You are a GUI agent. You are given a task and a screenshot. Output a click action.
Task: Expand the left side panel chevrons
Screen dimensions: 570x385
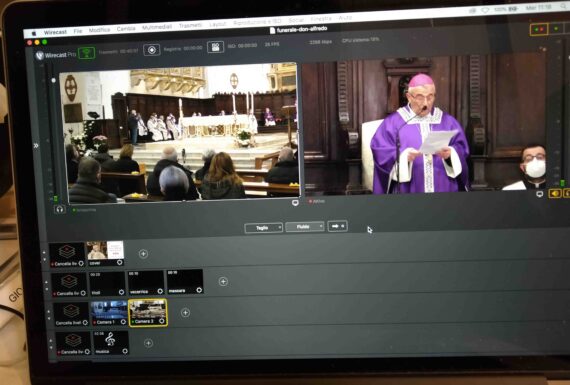[36, 145]
